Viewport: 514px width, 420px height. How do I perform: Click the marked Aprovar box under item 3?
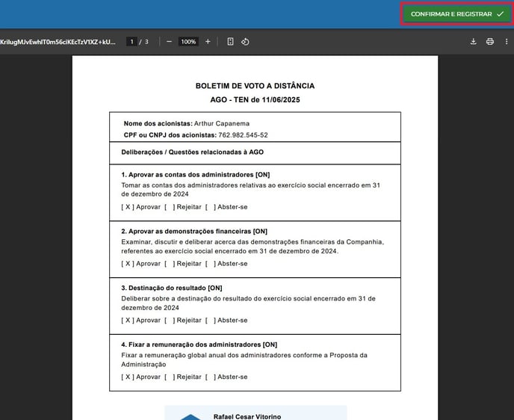[x=128, y=321]
